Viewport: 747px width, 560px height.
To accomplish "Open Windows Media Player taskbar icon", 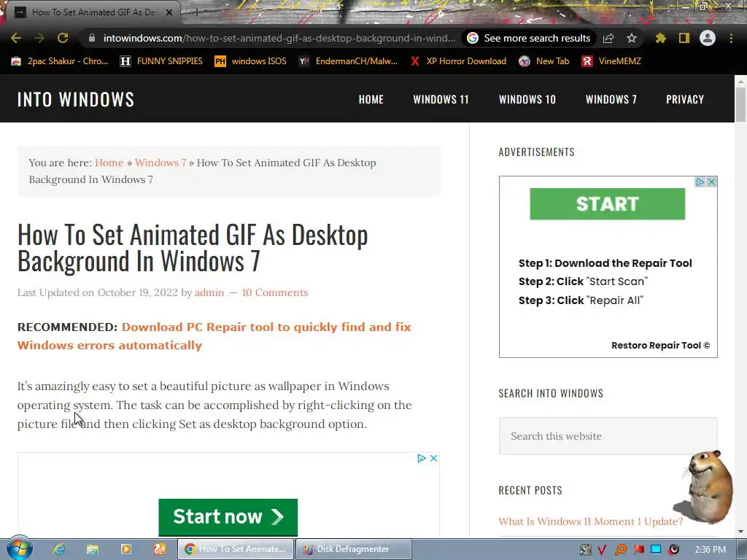I will [x=126, y=549].
